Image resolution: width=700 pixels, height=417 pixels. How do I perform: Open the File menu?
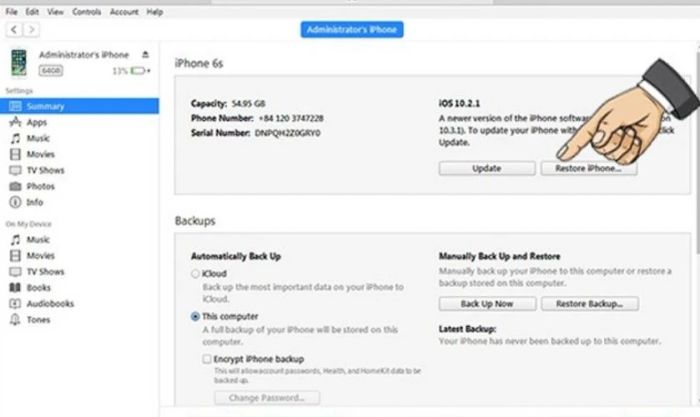11,12
